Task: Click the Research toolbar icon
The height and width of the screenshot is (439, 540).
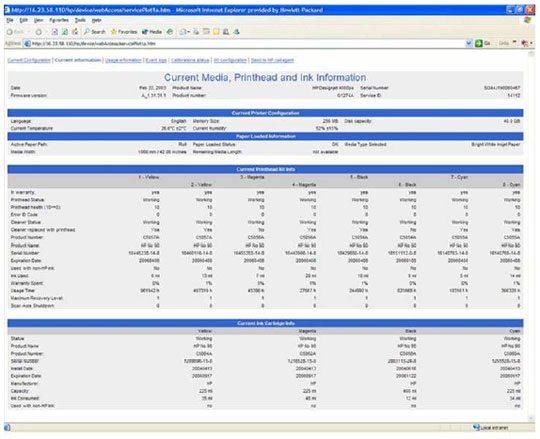Action: click(226, 32)
